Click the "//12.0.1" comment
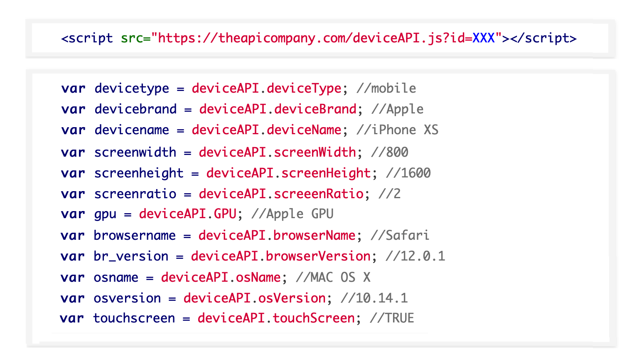 coord(415,256)
